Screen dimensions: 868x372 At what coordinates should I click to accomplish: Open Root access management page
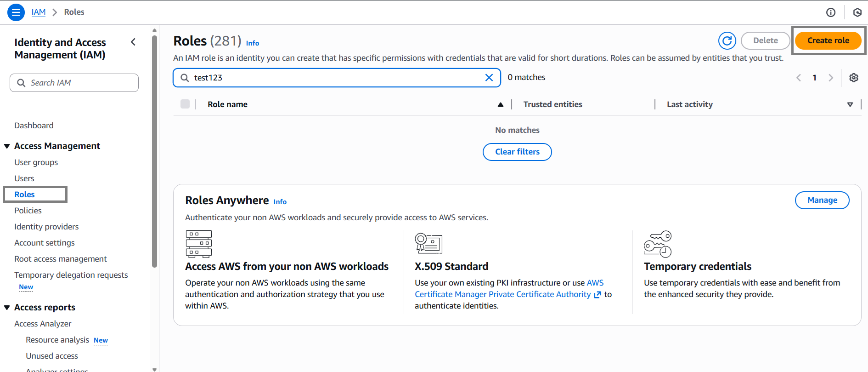(61, 259)
